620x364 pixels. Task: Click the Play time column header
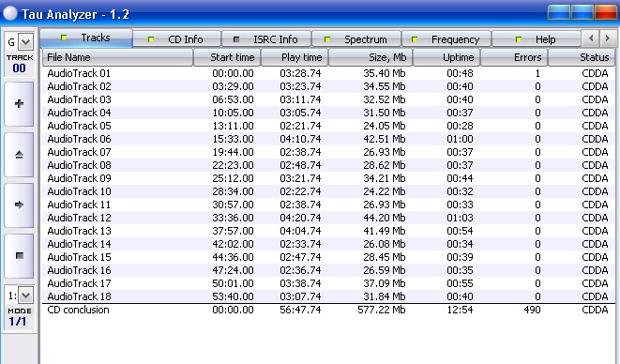pyautogui.click(x=295, y=57)
